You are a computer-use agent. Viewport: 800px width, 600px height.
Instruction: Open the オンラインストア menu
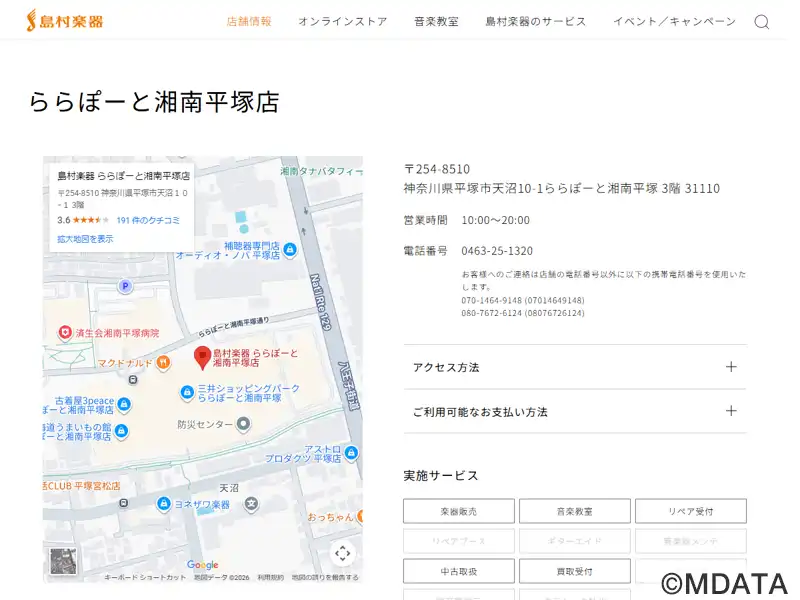[343, 21]
